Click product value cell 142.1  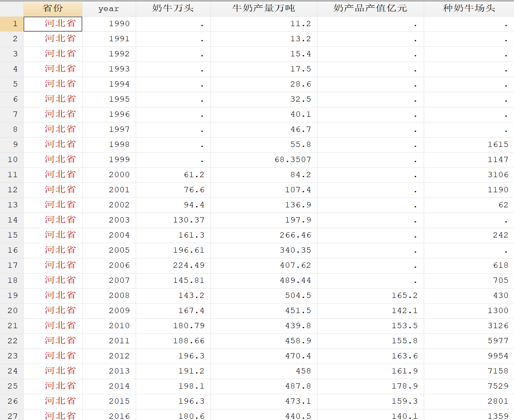pos(371,311)
